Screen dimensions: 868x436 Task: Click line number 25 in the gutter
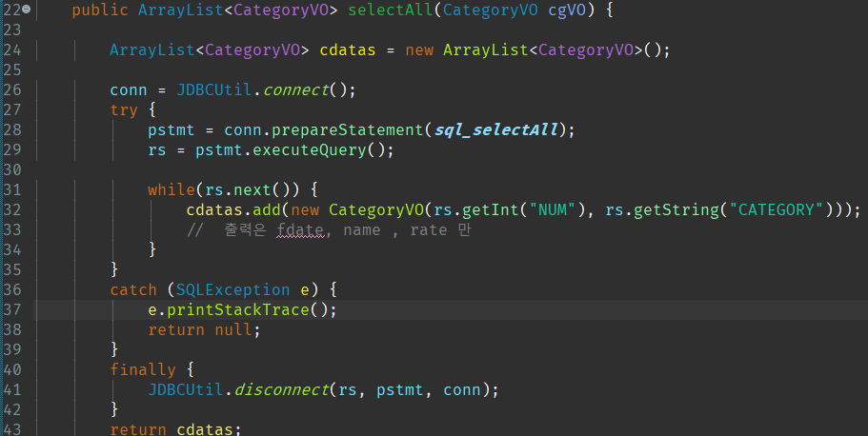pos(11,70)
